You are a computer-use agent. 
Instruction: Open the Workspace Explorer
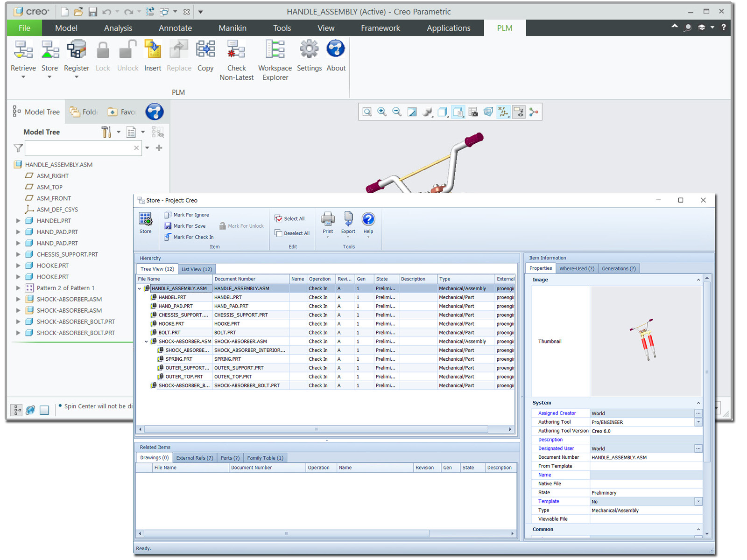[x=275, y=56]
